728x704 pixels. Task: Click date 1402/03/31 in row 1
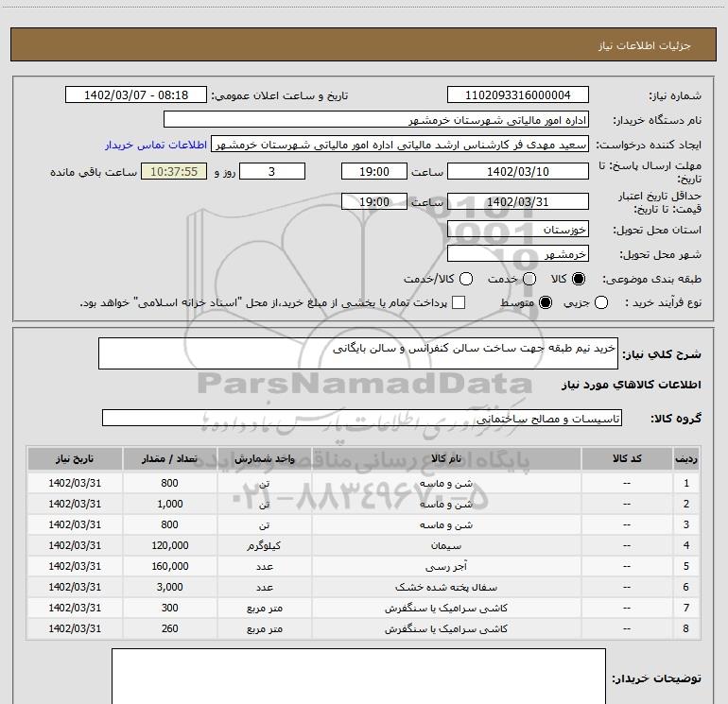[75, 483]
